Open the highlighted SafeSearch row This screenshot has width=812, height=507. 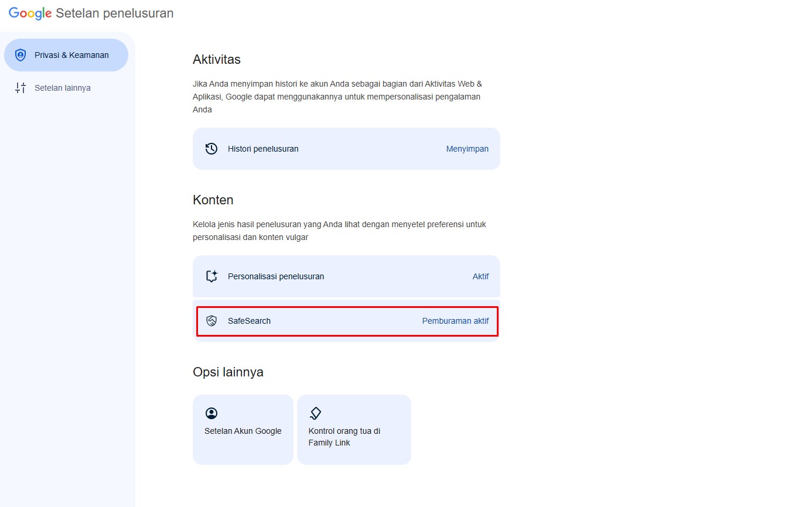click(x=346, y=320)
